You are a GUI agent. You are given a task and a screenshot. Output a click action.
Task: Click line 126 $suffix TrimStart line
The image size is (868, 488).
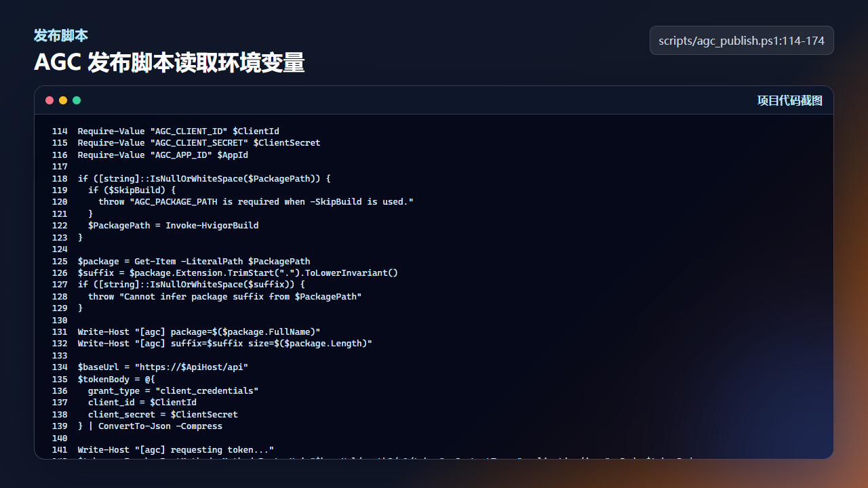coord(238,273)
